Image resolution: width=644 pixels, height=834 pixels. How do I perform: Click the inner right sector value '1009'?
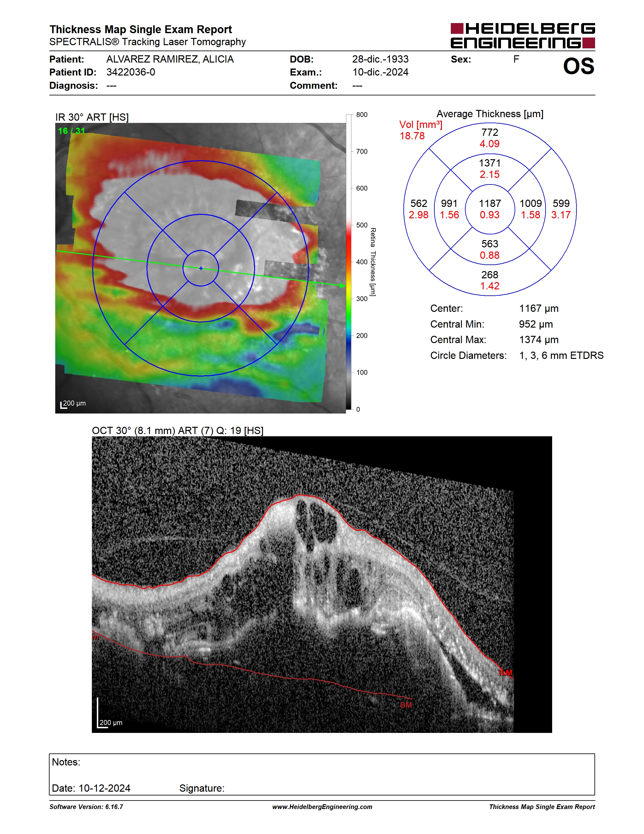(x=531, y=203)
